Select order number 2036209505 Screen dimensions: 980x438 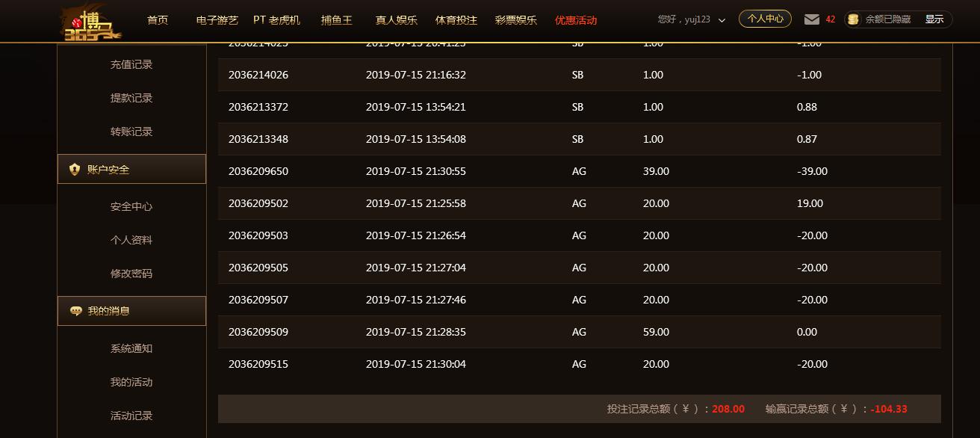[258, 268]
